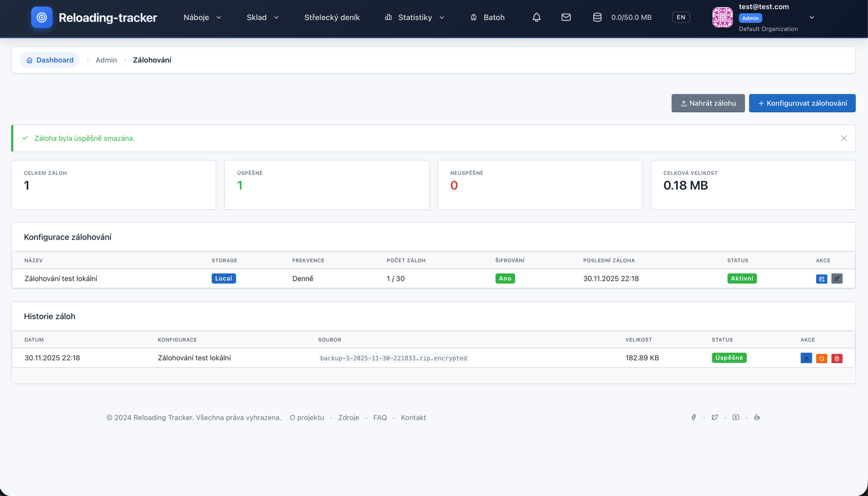Open the test@test.com user menu chevron
Screen dimensions: 868x496
tap(811, 17)
